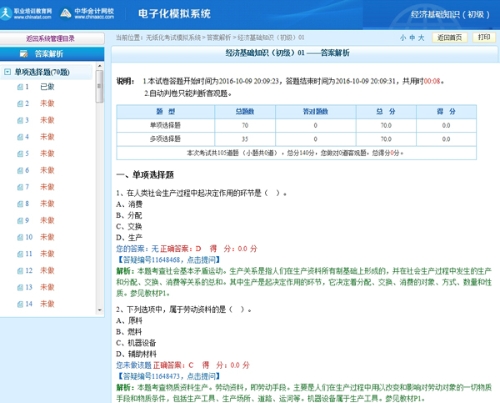Click option C、机器设备 of question 2

[x=136, y=343]
